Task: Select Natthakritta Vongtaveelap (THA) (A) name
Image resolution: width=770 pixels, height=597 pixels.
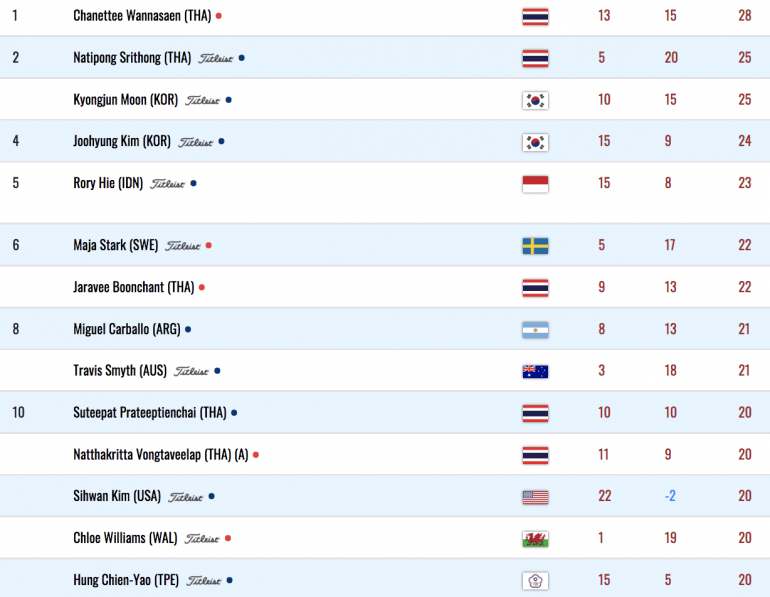Action: coord(161,455)
